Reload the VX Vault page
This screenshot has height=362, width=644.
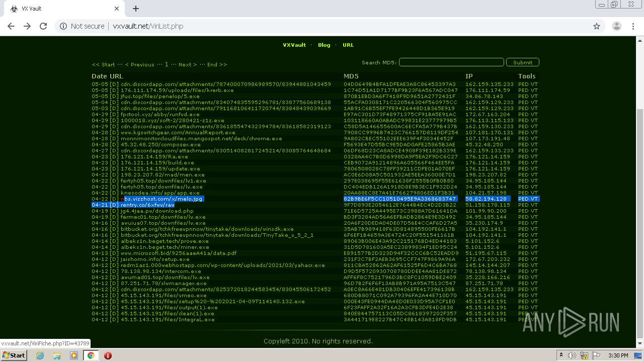click(43, 26)
